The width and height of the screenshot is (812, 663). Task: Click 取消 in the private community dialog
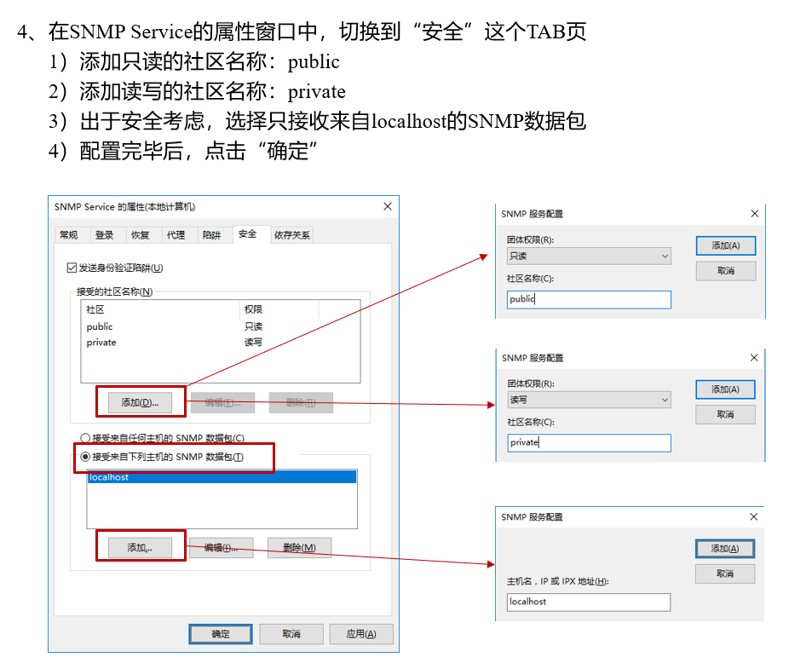(x=725, y=414)
